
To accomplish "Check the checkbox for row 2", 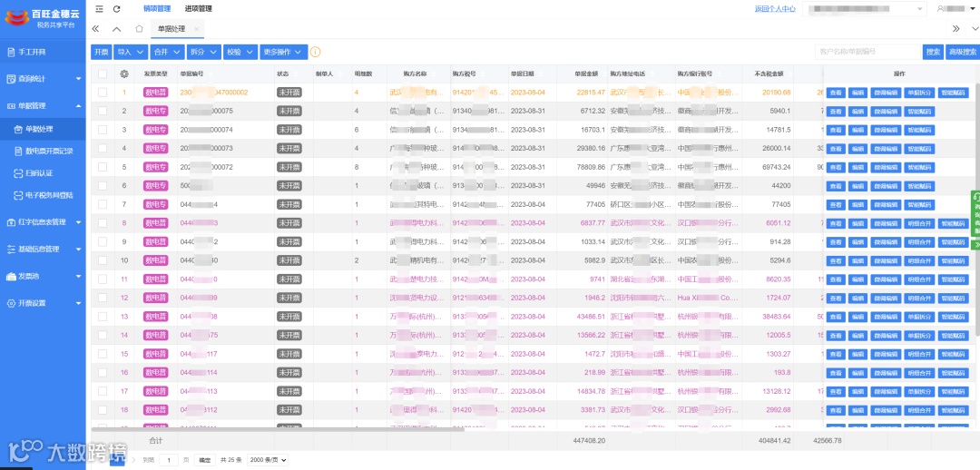I will (103, 112).
